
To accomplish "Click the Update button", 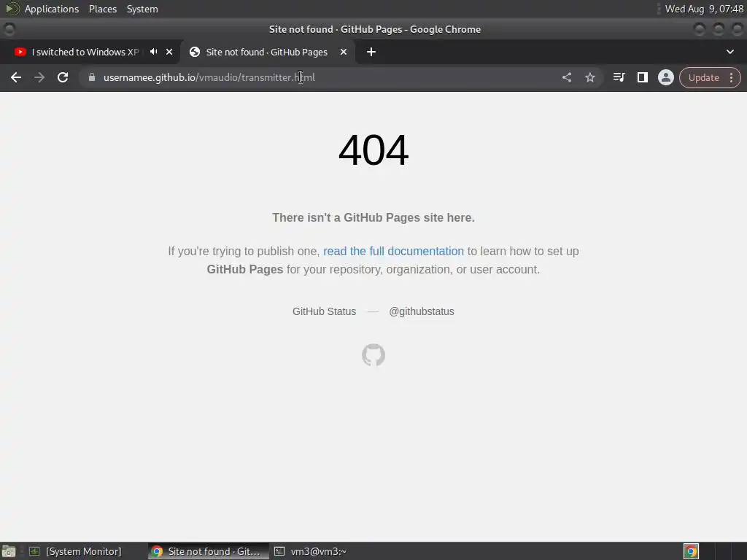I will click(x=703, y=77).
